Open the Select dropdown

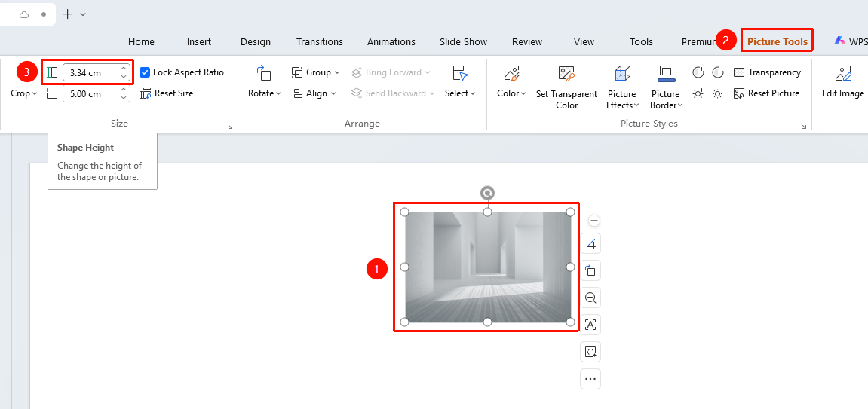pyautogui.click(x=460, y=93)
